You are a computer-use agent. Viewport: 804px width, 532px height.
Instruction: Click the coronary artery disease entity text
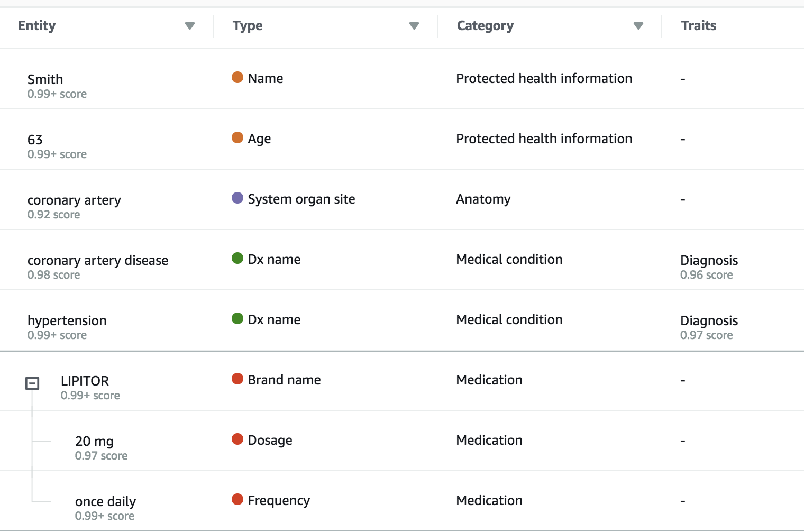click(x=98, y=261)
